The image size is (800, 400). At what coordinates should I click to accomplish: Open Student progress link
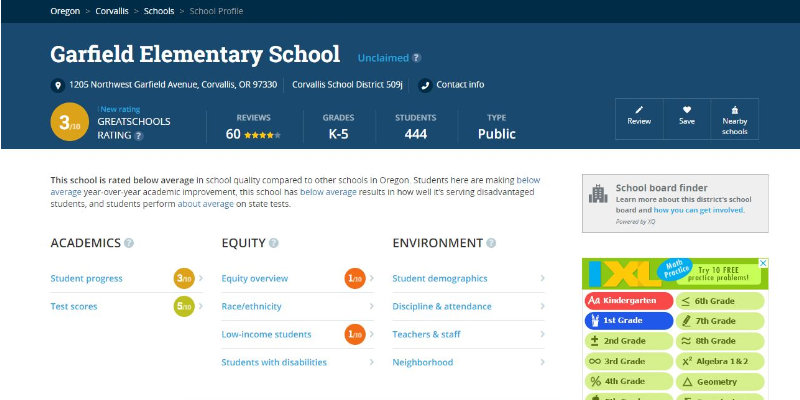tap(86, 279)
